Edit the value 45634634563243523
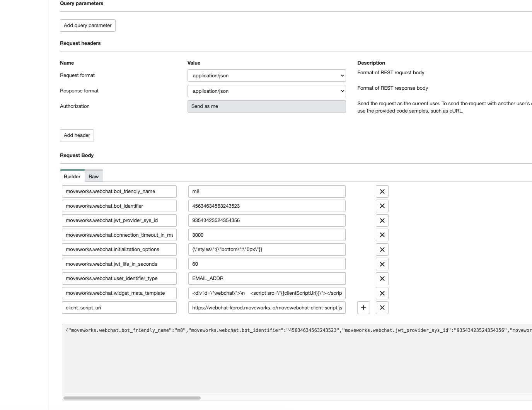This screenshot has width=532, height=410. pyautogui.click(x=267, y=206)
